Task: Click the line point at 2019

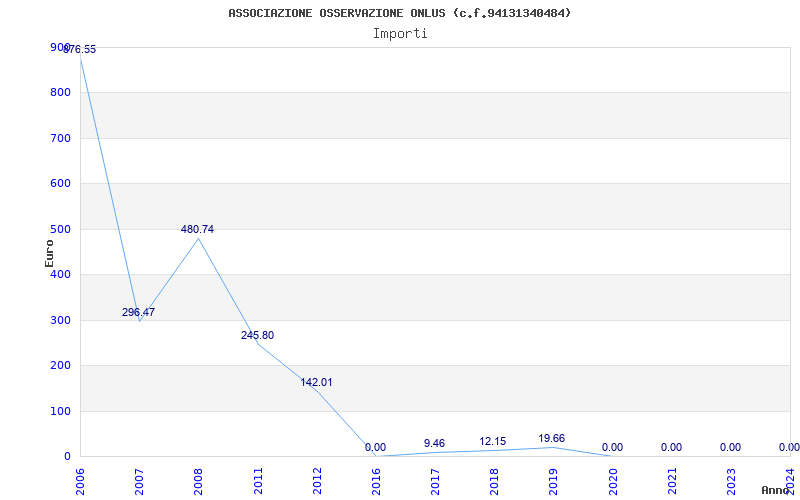Action: 554,447
